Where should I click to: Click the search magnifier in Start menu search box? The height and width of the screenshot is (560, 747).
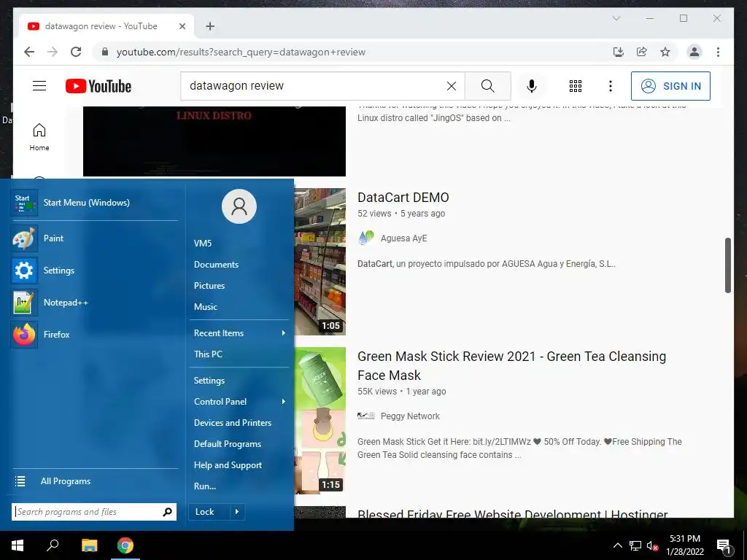[167, 512]
